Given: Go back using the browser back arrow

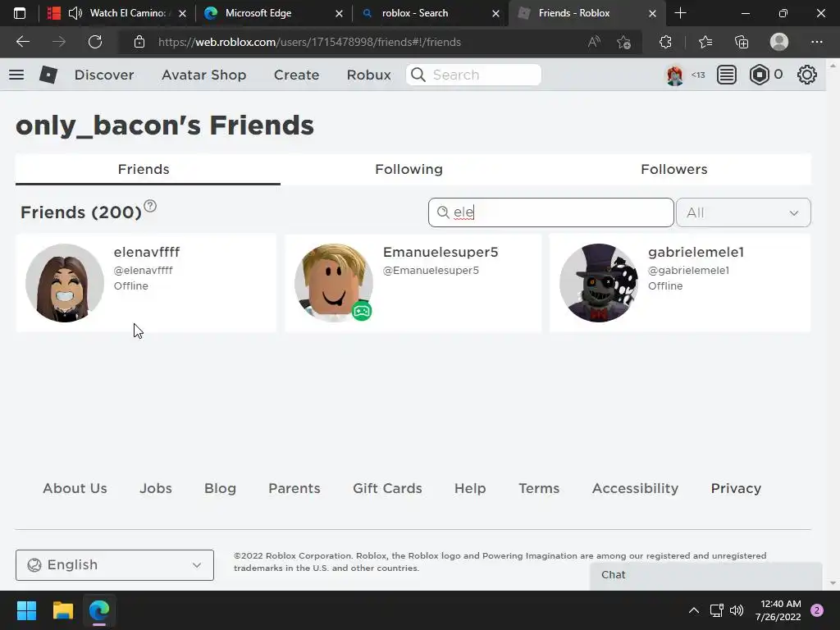Looking at the screenshot, I should coord(22,42).
